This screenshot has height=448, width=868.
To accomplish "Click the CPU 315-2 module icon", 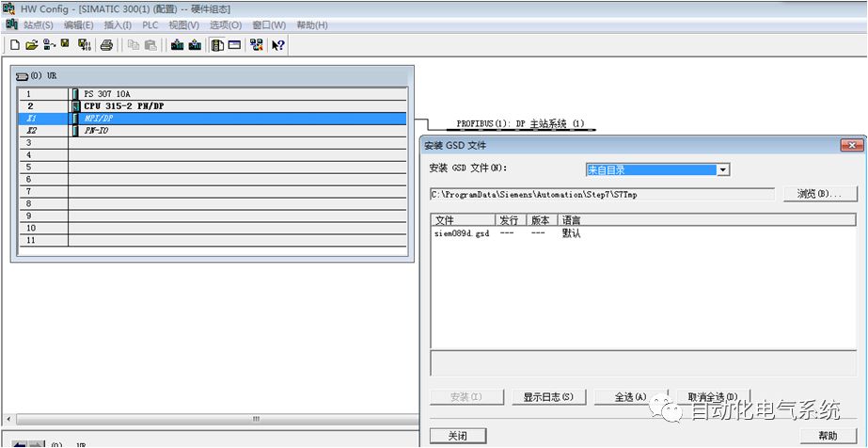I will coord(75,106).
